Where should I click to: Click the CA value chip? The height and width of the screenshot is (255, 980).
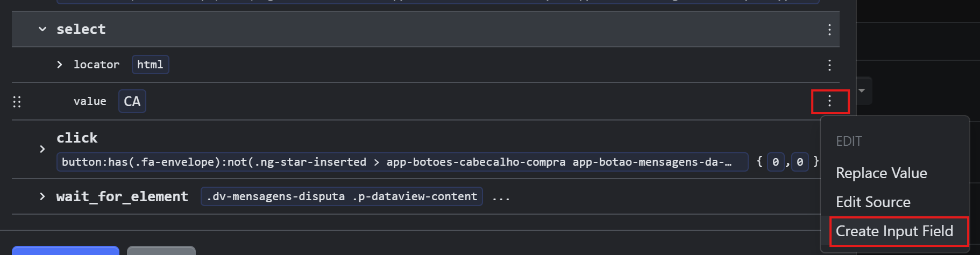(132, 102)
